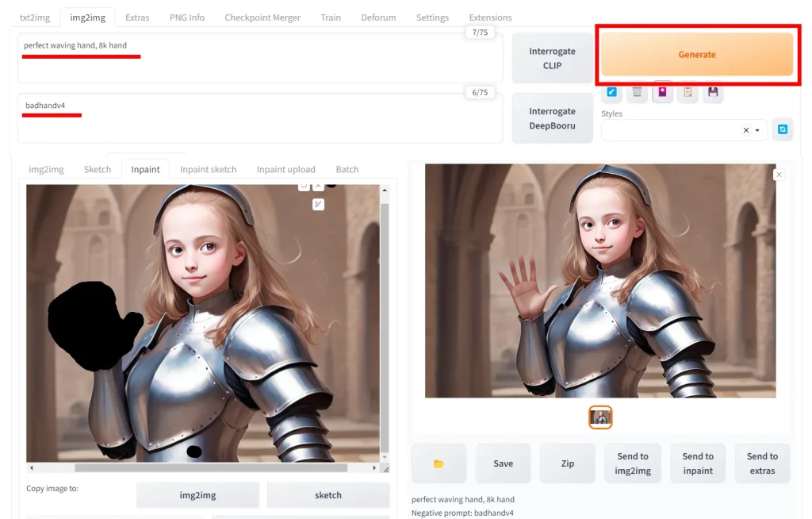The width and height of the screenshot is (812, 519).
Task: Click the floppy disk save style icon
Action: (x=713, y=92)
